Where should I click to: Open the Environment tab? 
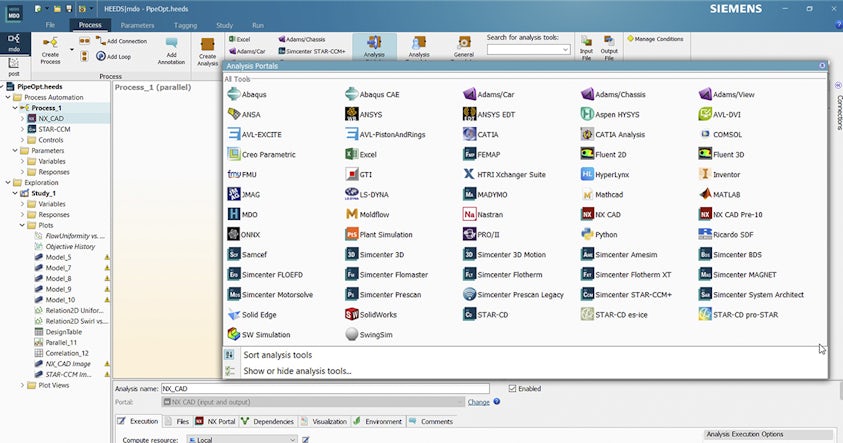pos(378,421)
